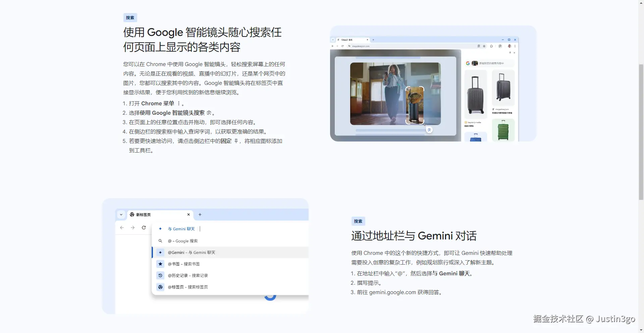644x333 pixels.
Task: Open the blue suitcase result
Action: point(475,137)
